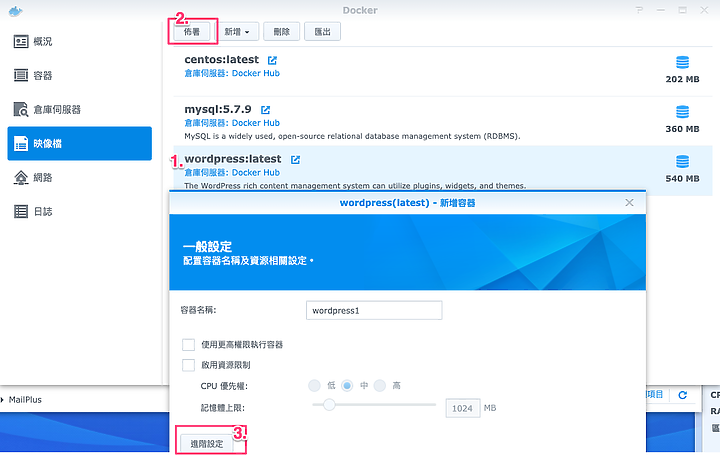720x455 pixels.
Task: Select the 映像檔 image tab
Action: click(x=79, y=144)
